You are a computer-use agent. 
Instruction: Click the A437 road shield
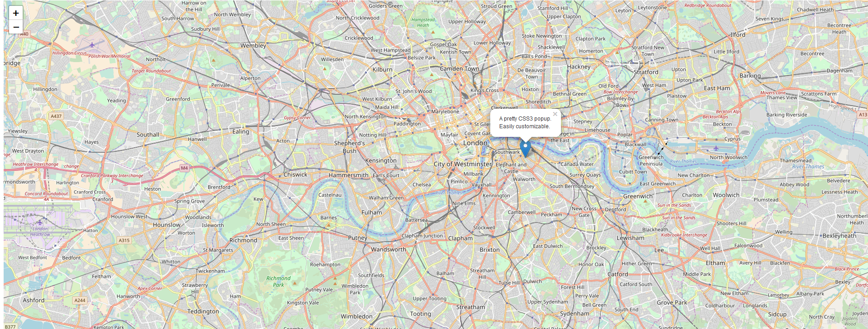56,116
